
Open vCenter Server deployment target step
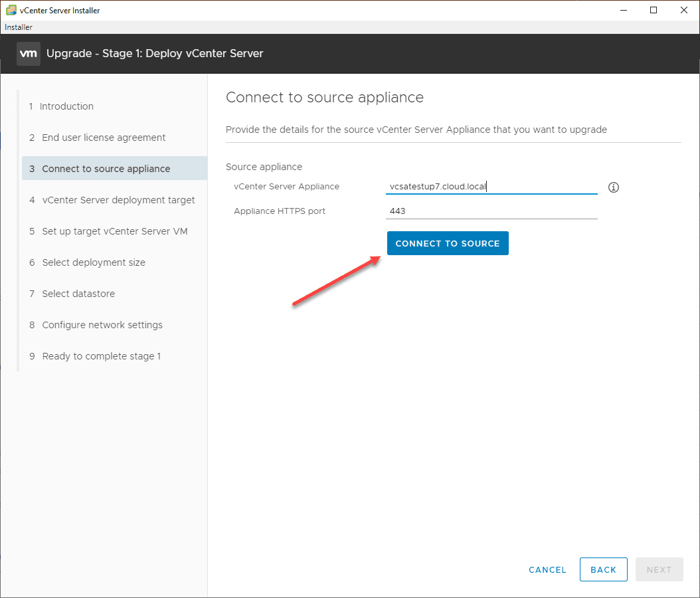[x=118, y=200]
